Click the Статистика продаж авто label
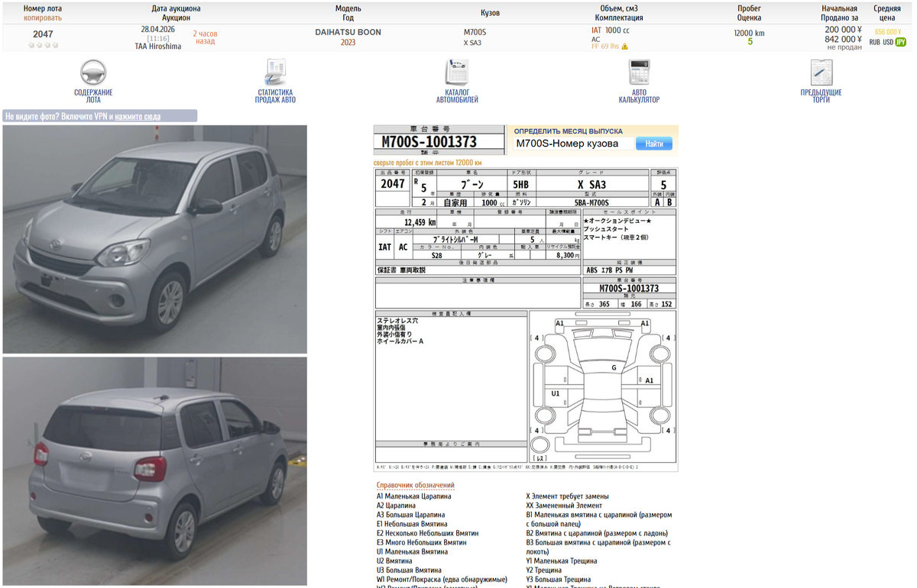The width and height of the screenshot is (917, 588). click(x=275, y=96)
